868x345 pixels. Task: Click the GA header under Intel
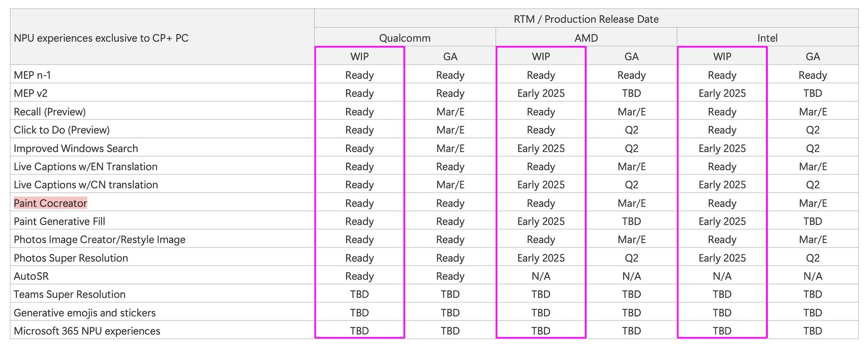click(812, 57)
